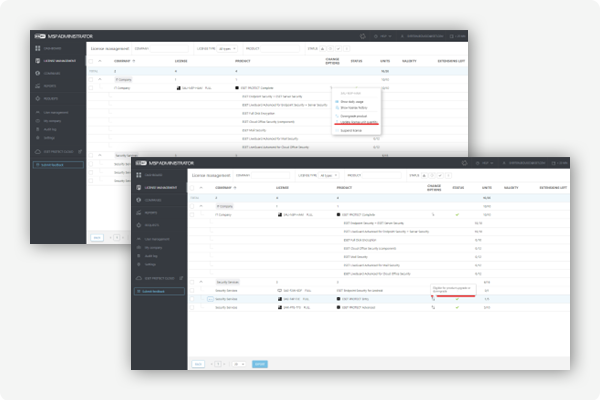This screenshot has width=600, height=400.
Task: Open Reports icon in front window sidebar
Action: click(139, 213)
